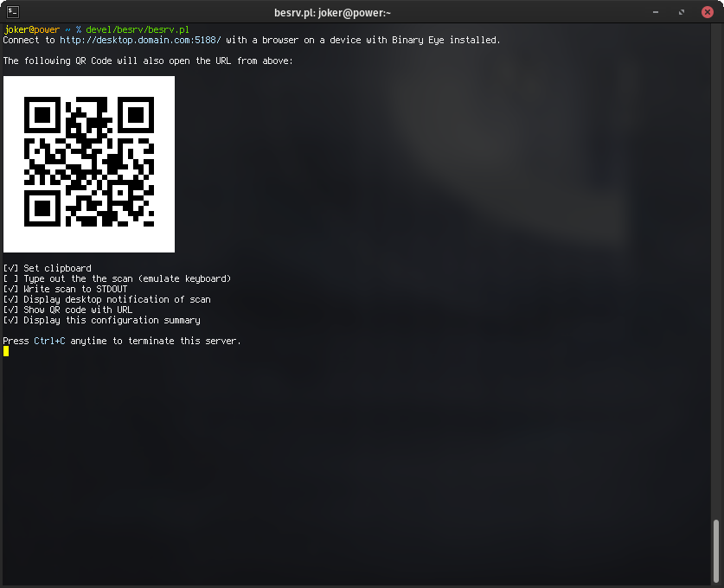Click the empty 'Type out the scan' checkbox
The width and height of the screenshot is (724, 588).
click(10, 278)
